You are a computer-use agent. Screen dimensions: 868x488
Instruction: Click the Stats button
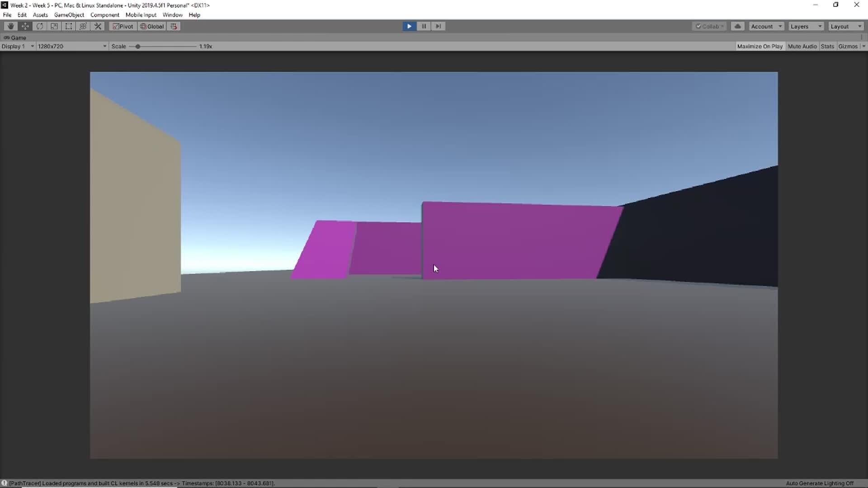[827, 46]
